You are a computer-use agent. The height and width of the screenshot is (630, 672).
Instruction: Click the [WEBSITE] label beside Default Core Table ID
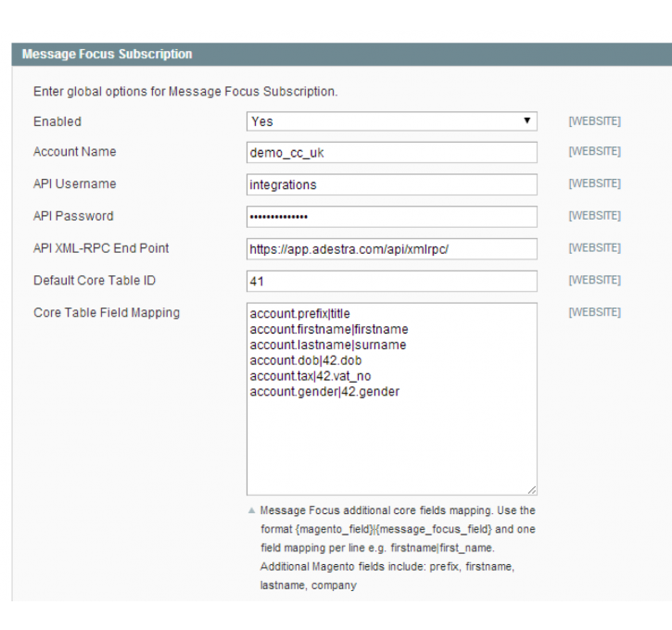594,280
